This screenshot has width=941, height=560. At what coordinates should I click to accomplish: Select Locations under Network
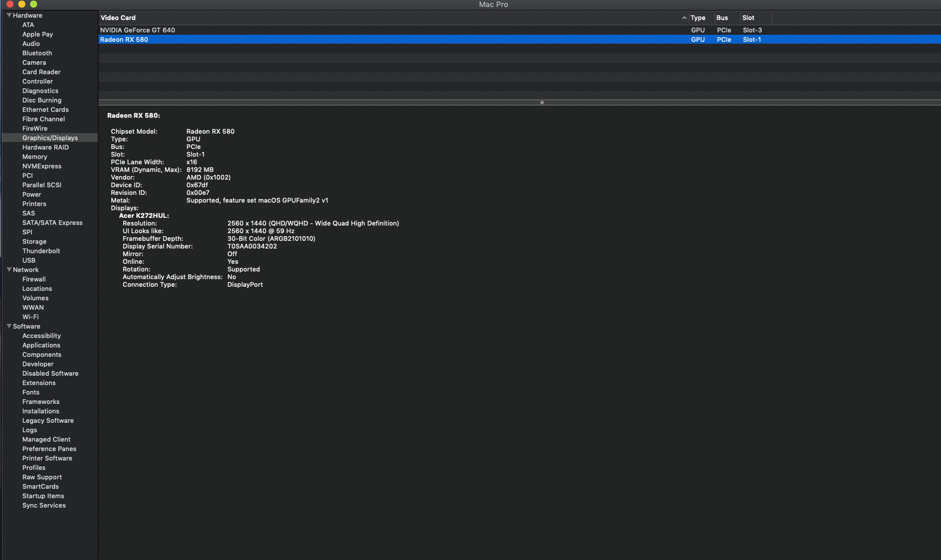[x=37, y=289]
